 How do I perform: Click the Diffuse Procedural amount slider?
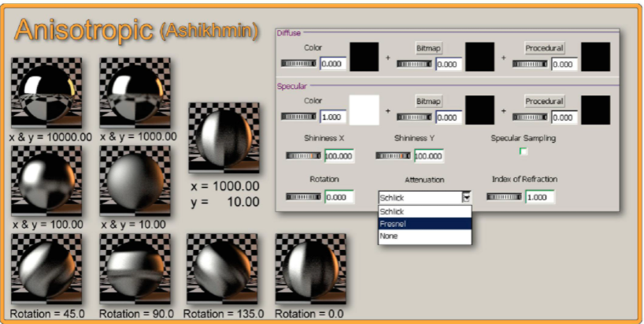(530, 64)
